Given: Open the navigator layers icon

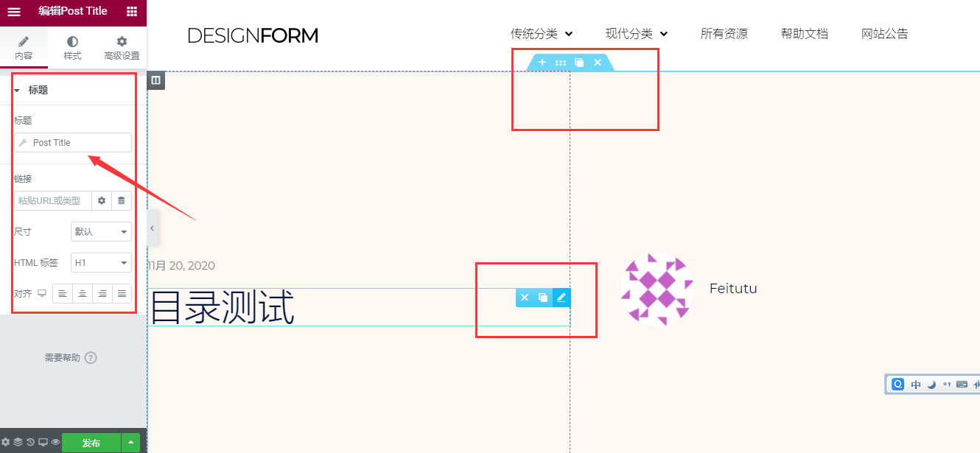Looking at the screenshot, I should (18, 443).
